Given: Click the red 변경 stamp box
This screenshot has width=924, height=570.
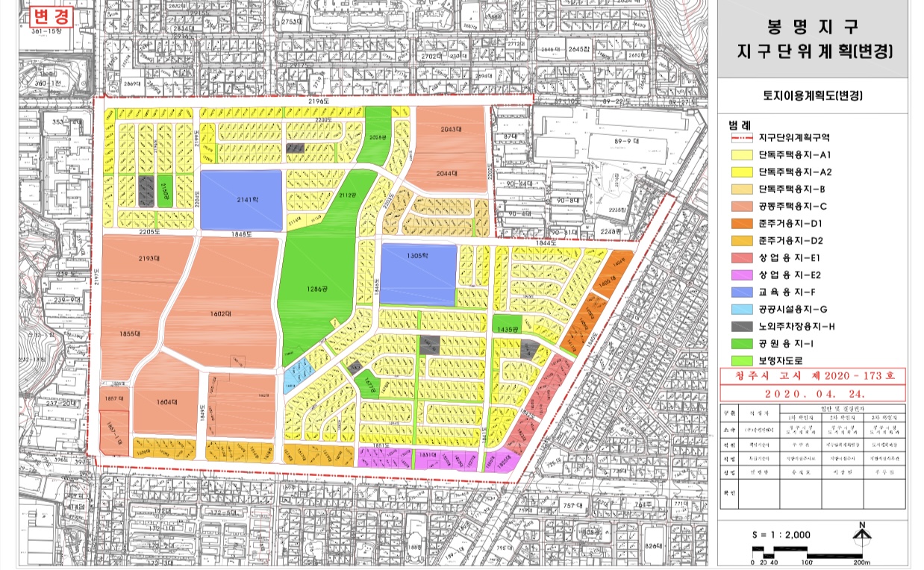Looking at the screenshot, I should [x=52, y=16].
